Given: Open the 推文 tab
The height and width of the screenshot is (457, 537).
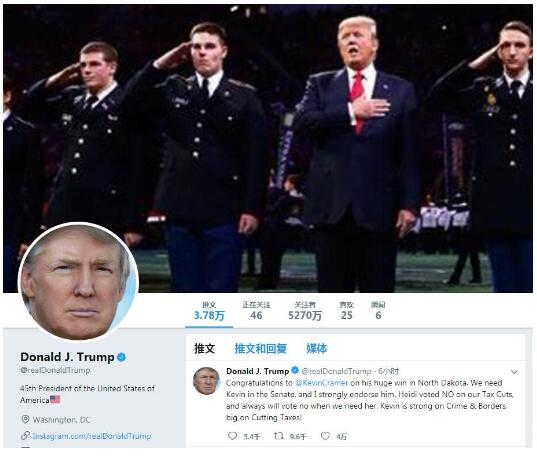Looking at the screenshot, I should [x=204, y=348].
